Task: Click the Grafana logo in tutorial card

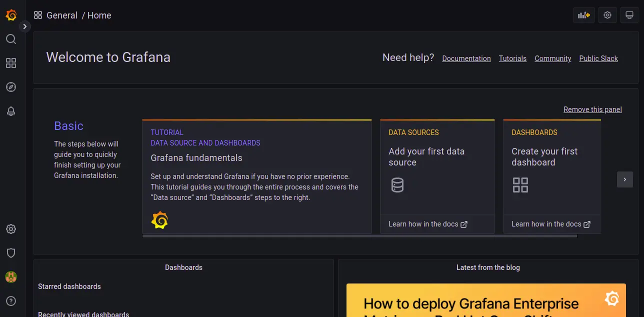Action: (x=159, y=220)
